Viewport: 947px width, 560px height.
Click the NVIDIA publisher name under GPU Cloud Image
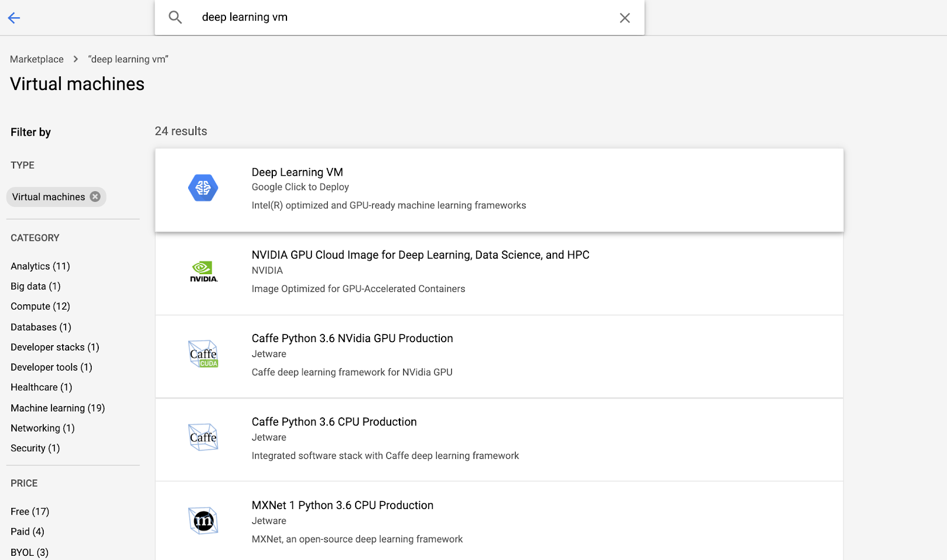tap(267, 271)
